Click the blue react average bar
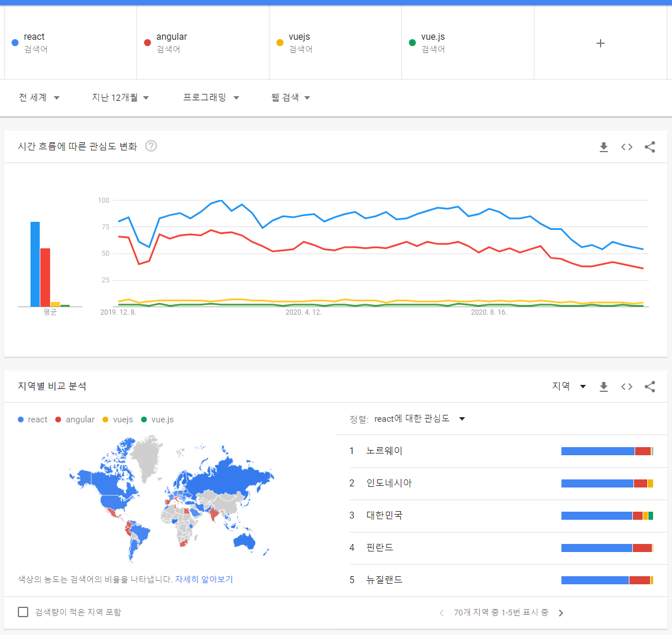The image size is (672, 635). [35, 264]
